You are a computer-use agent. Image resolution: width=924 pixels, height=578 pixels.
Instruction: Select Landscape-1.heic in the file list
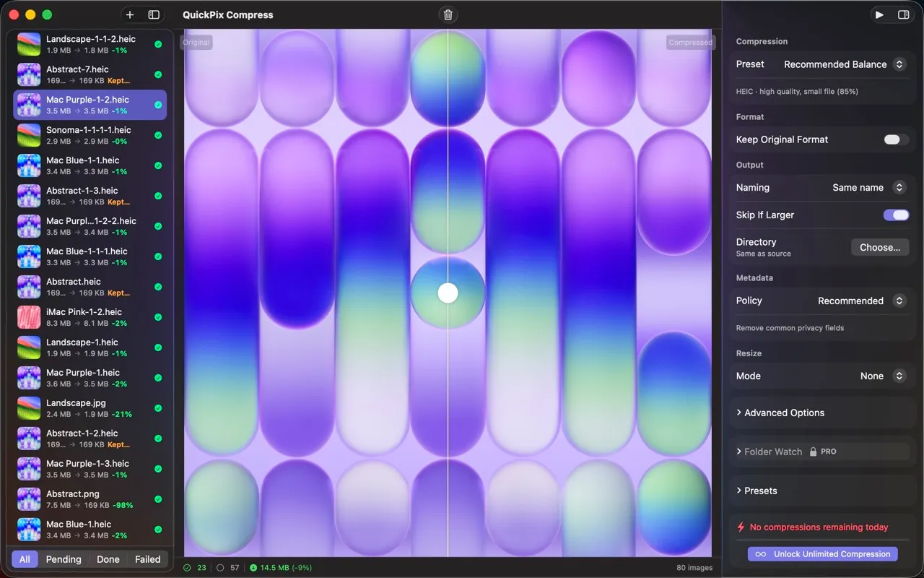90,348
